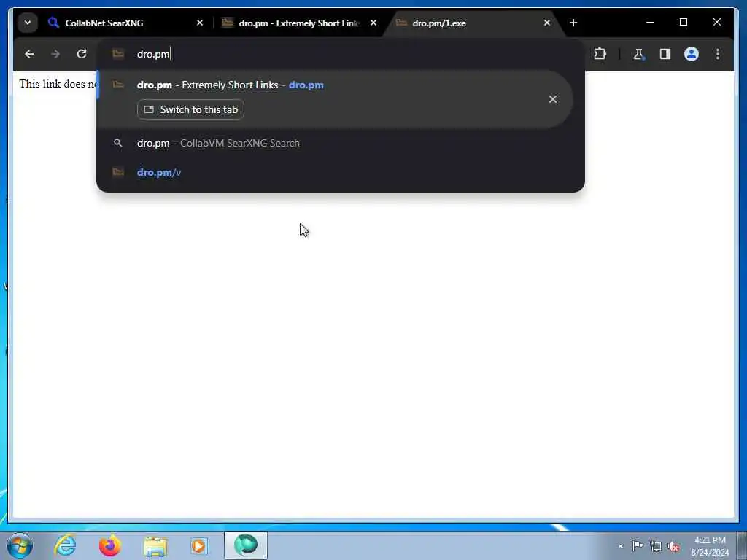
Task: Switch to the CollabNet SearXNG tab
Action: [124, 23]
